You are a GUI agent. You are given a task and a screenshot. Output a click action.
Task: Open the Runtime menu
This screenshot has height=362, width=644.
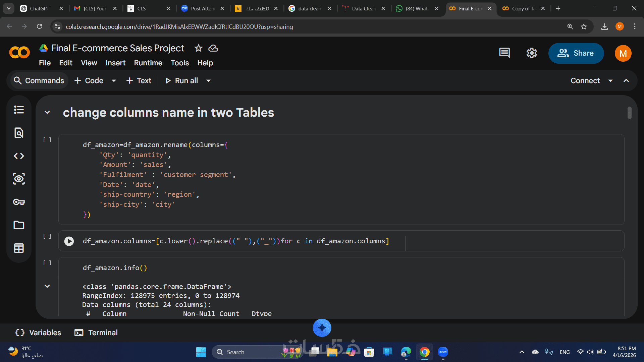pos(148,63)
